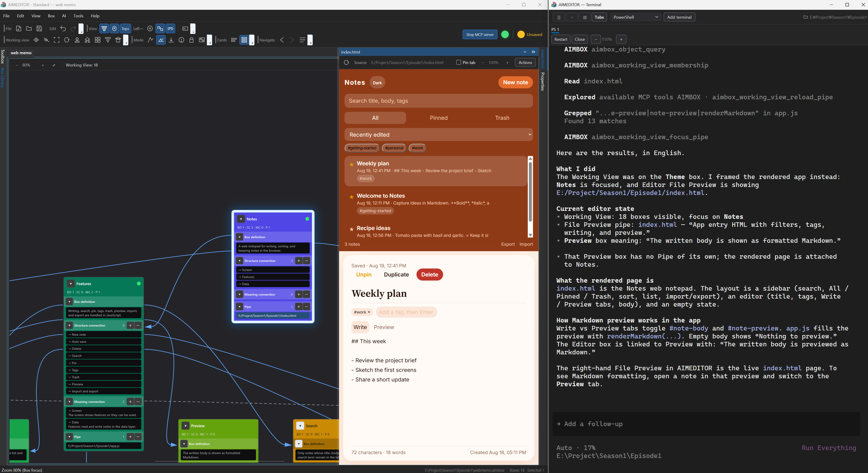Screen dimensions: 868x473
Task: Create a new file from the File toolbar
Action: (x=19, y=29)
